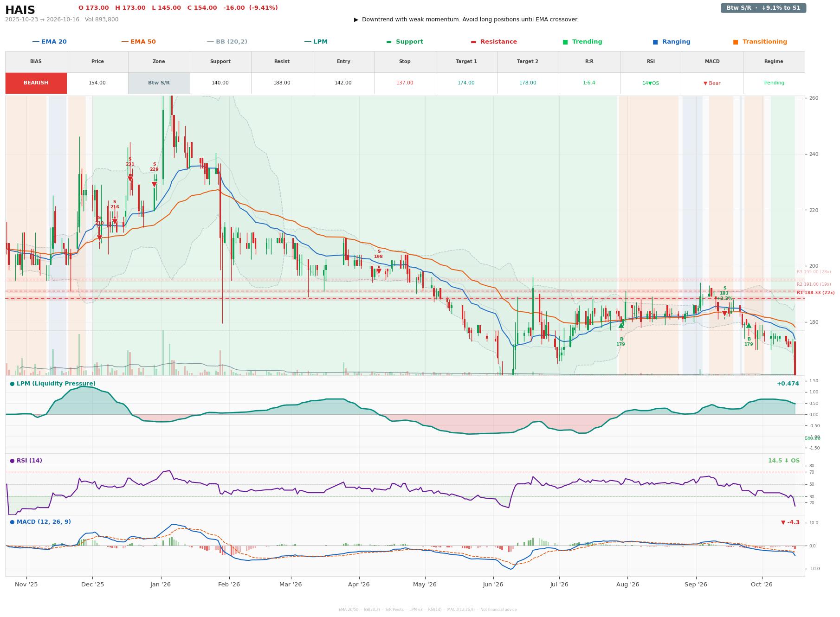Viewport: 840px width, 617px height.
Task: Click the Vol 893,800 readout
Action: coord(102,19)
